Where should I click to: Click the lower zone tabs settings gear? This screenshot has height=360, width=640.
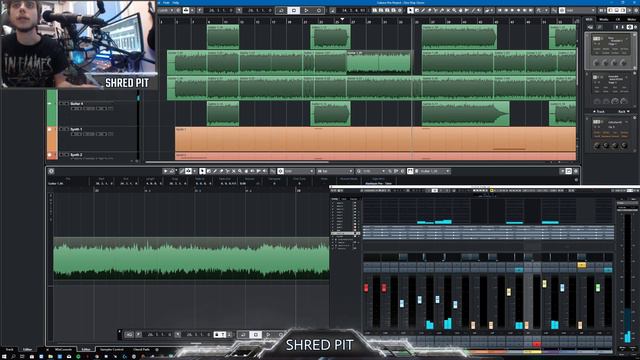[x=158, y=350]
